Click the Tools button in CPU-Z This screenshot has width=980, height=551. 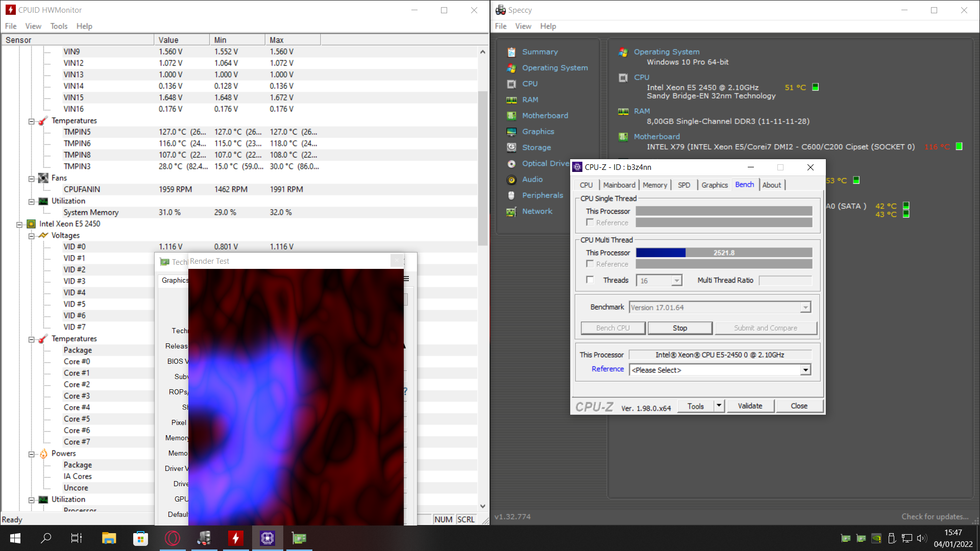pos(695,406)
